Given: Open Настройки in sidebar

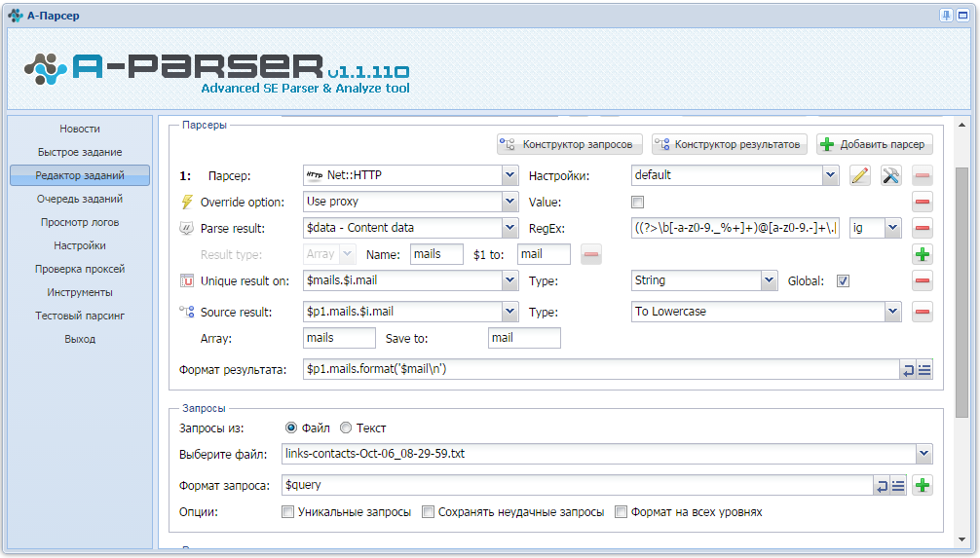Looking at the screenshot, I should point(80,245).
